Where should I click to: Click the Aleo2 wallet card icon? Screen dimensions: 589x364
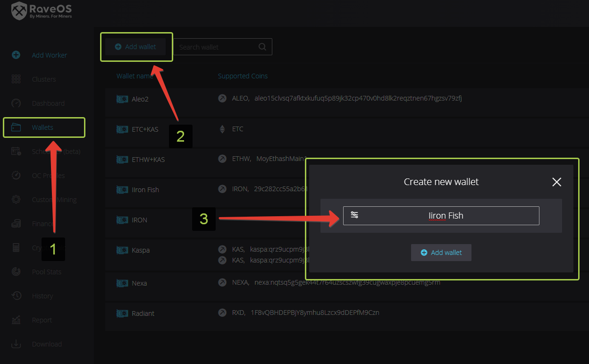(x=122, y=99)
